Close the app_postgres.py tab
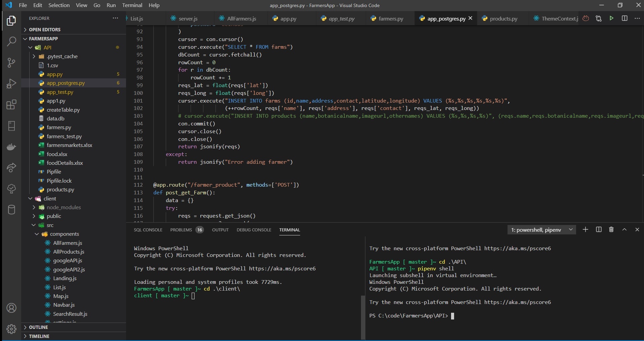 (470, 18)
